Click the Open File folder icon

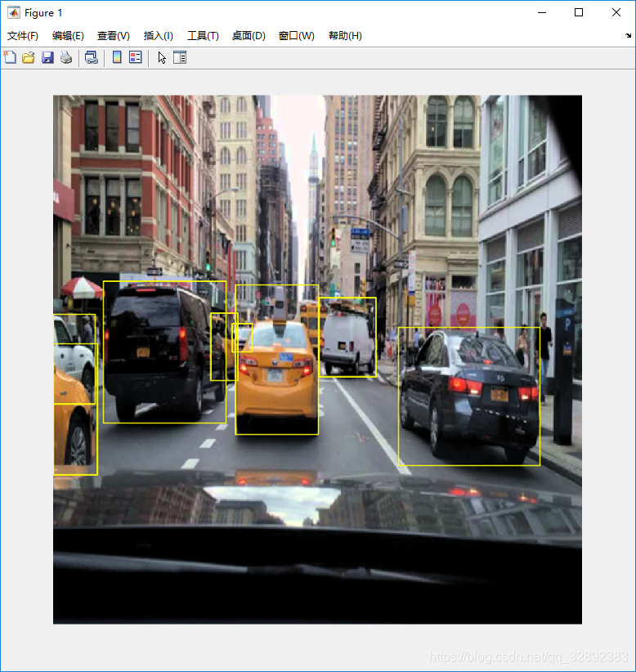click(x=29, y=57)
